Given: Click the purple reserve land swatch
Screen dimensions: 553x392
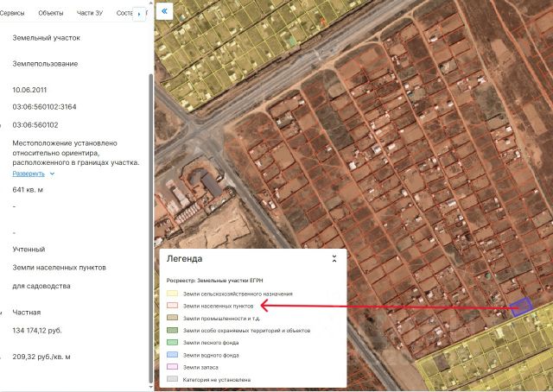Looking at the screenshot, I should click(x=172, y=367).
